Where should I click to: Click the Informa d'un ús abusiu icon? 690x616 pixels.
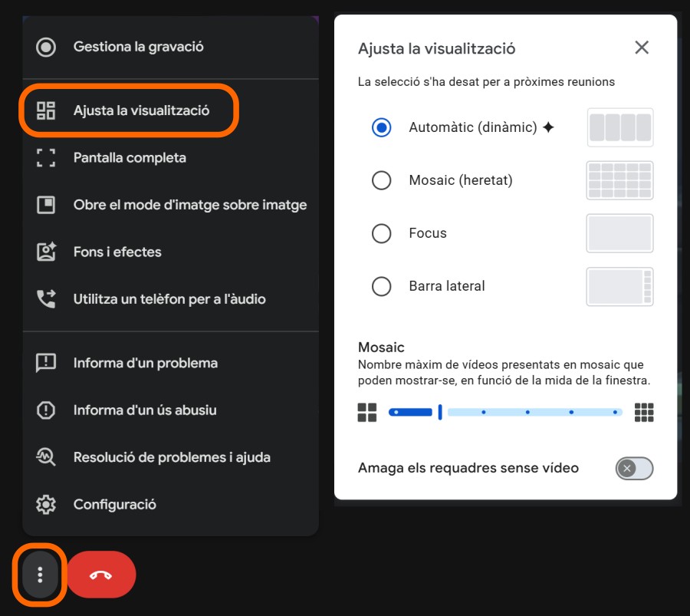[x=46, y=410]
